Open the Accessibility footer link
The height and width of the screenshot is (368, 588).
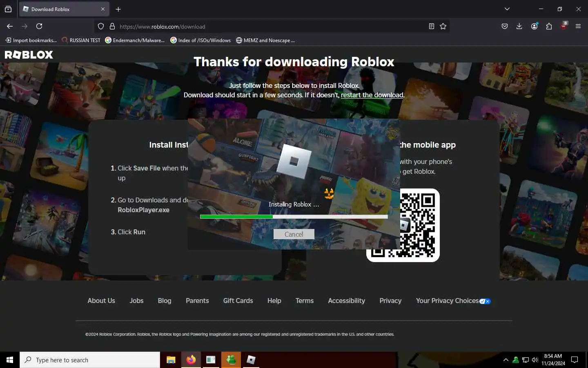point(347,301)
